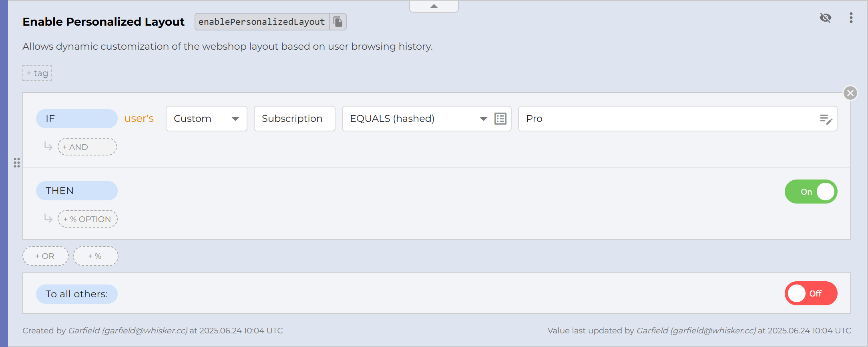Click the Subscription attribute name field

pyautogui.click(x=294, y=119)
